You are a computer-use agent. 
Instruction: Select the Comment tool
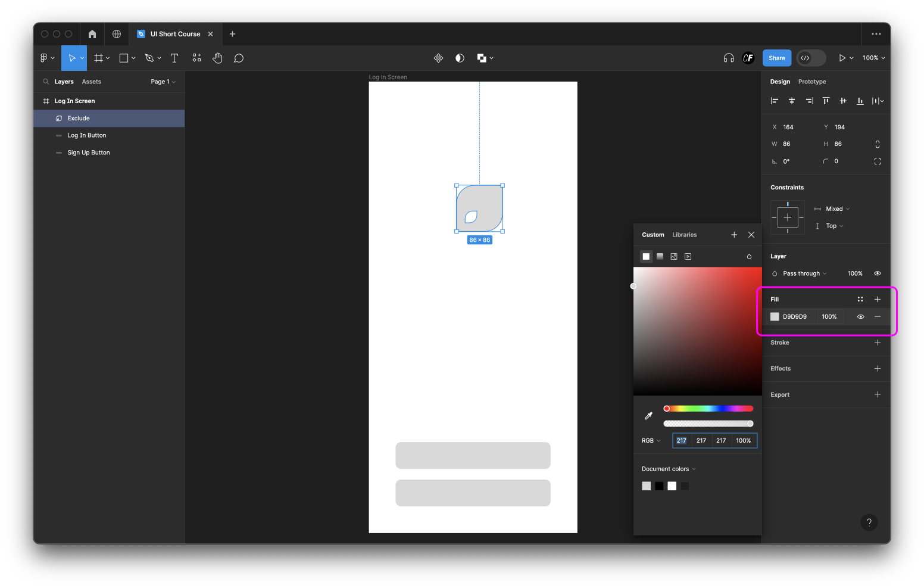tap(239, 58)
